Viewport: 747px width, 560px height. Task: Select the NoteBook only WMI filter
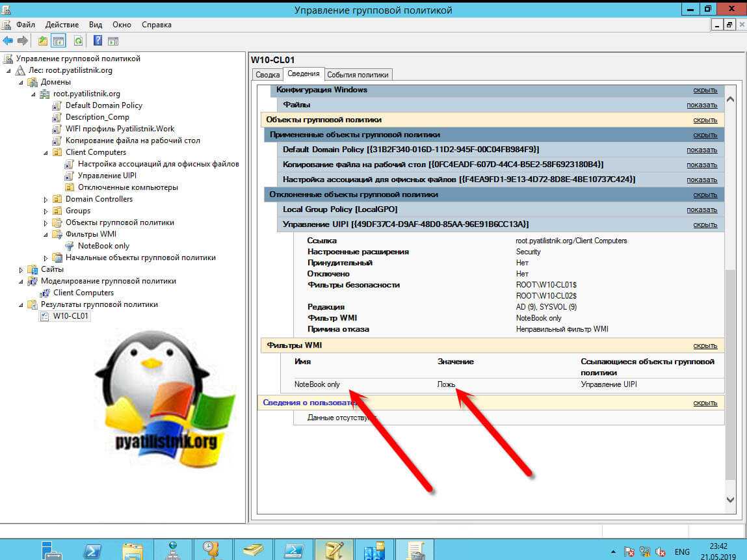pyautogui.click(x=103, y=246)
